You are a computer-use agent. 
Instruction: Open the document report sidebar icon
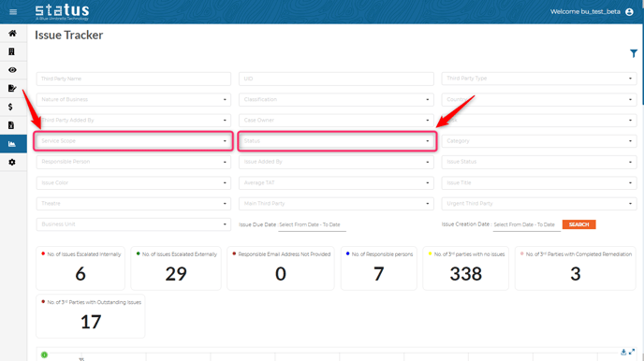coord(11,125)
